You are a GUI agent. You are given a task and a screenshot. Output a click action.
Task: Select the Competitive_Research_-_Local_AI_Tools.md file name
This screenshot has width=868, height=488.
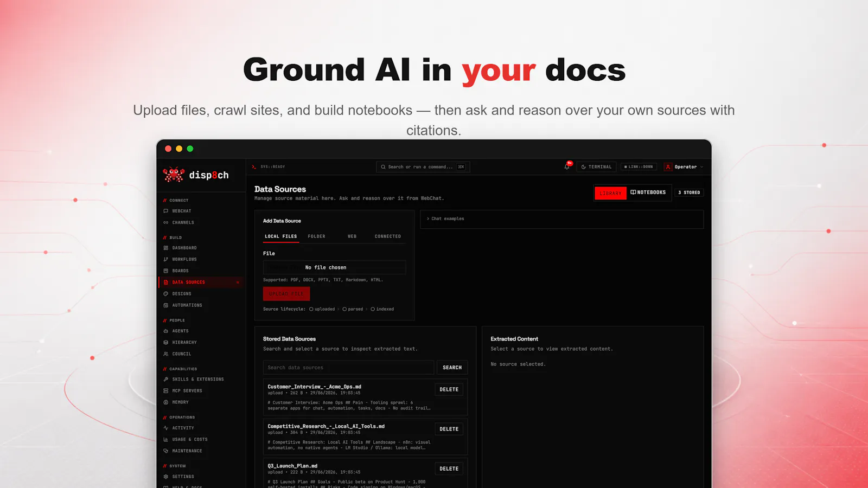pyautogui.click(x=326, y=426)
